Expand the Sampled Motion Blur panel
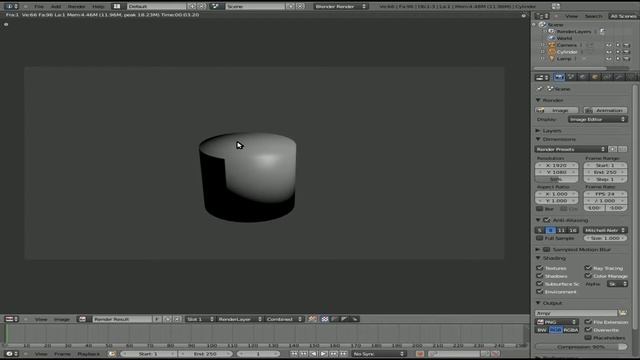 538,249
